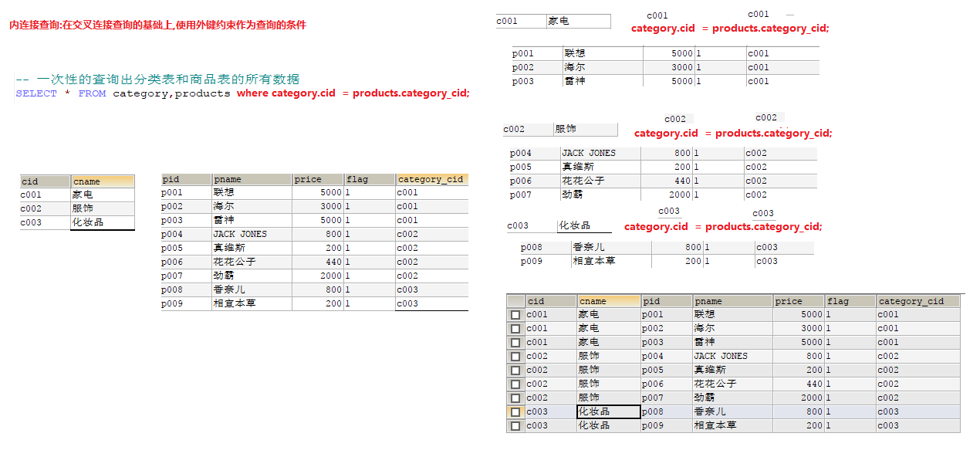Image resolution: width=980 pixels, height=457 pixels.
Task: Click 香奈儿 in the joined result grid
Action: pyautogui.click(x=711, y=412)
